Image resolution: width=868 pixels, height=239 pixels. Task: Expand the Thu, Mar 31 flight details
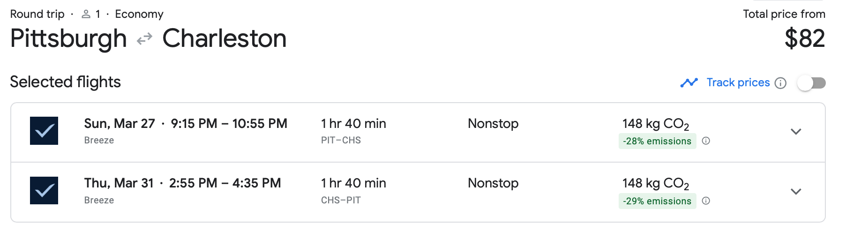[796, 192]
